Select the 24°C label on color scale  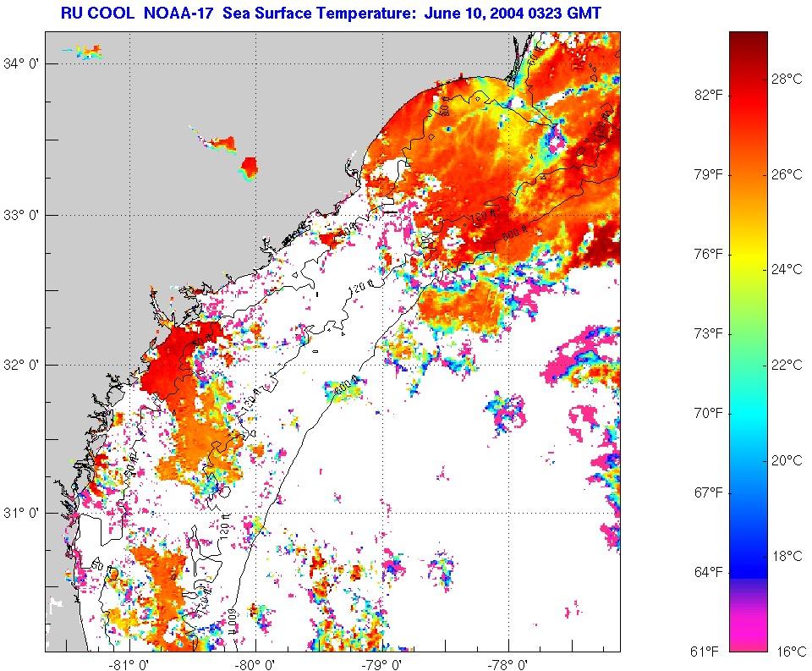787,269
